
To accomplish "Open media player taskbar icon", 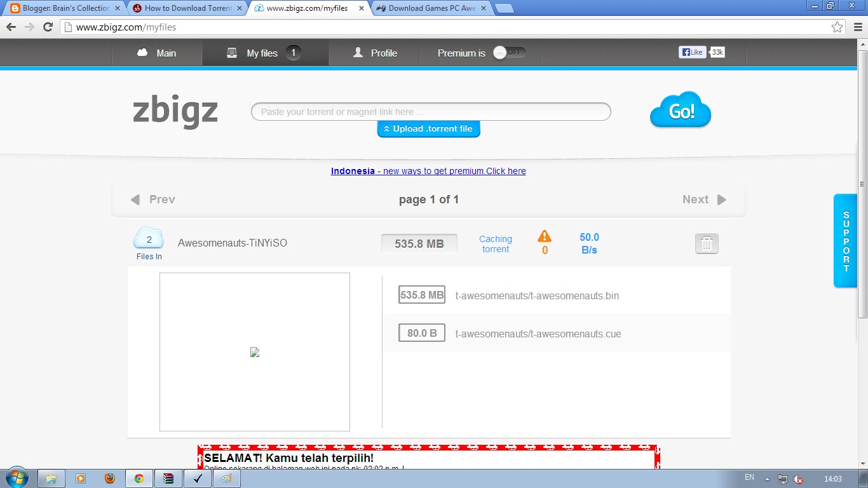I will tap(81, 478).
